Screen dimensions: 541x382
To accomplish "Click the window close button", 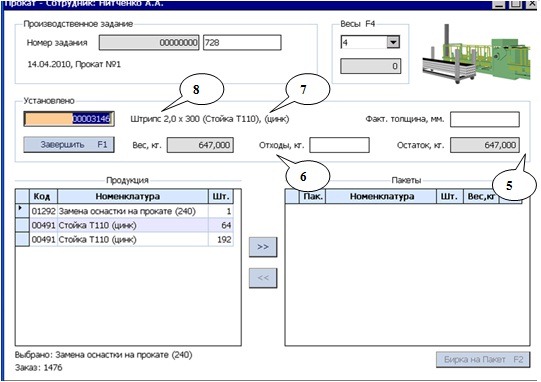I will pos(531,4).
